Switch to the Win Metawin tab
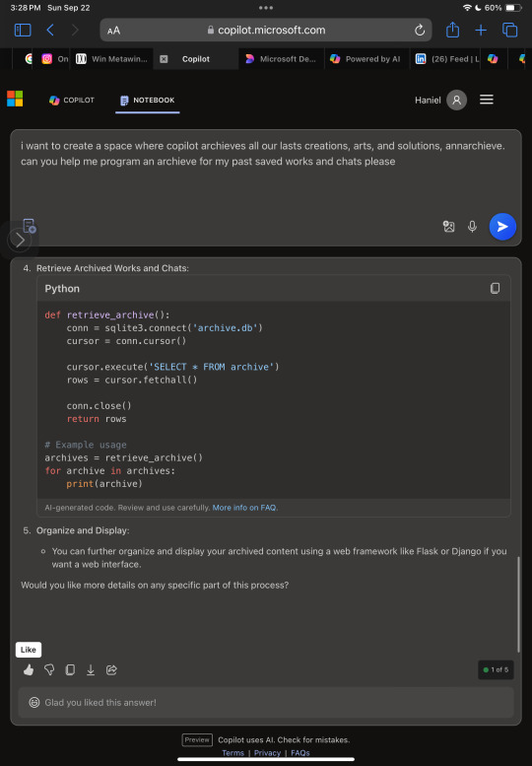Viewport: 532px width, 766px height. 111,59
